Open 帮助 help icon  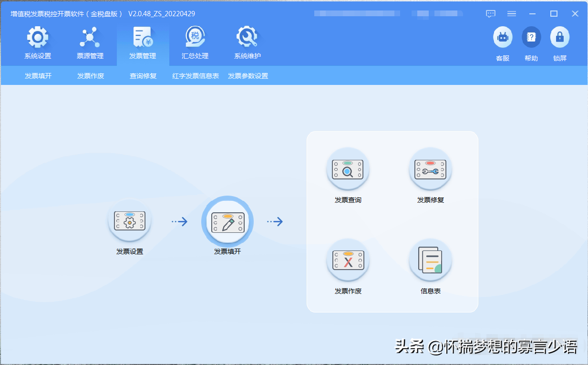point(531,37)
